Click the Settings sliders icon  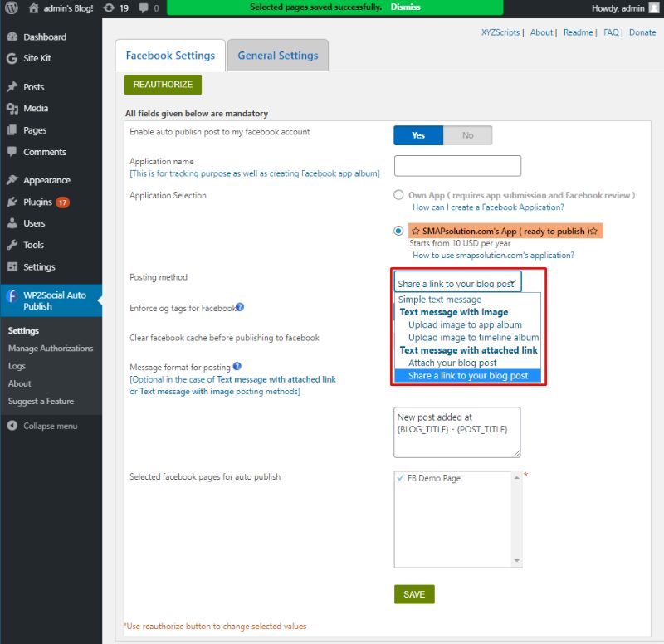12,266
